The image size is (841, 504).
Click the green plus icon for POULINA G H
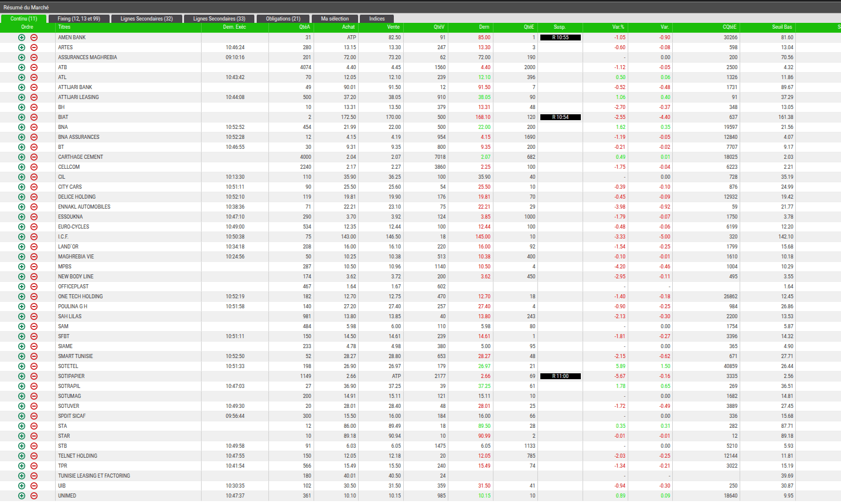[x=22, y=307]
